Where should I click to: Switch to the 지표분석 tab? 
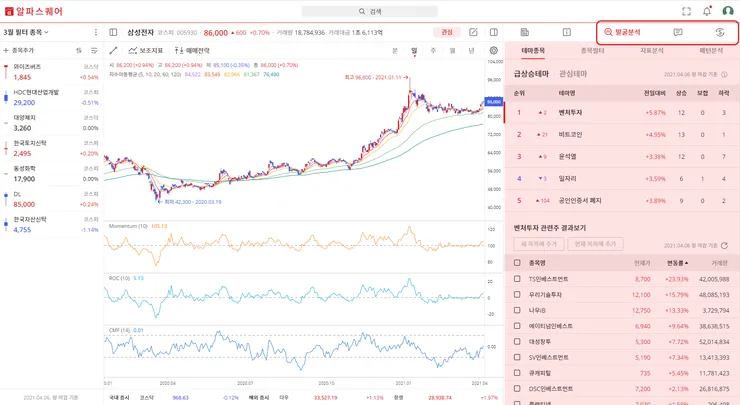tap(652, 51)
